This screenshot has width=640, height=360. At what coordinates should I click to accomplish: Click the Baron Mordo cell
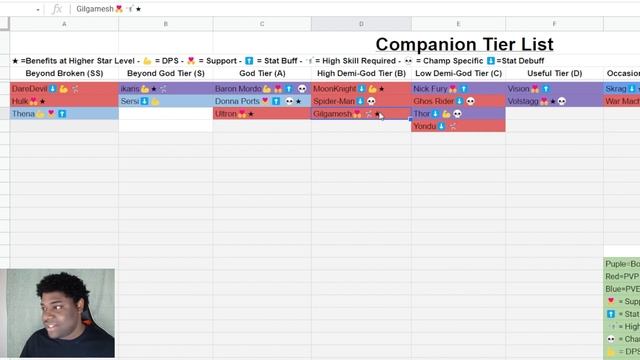pos(262,89)
